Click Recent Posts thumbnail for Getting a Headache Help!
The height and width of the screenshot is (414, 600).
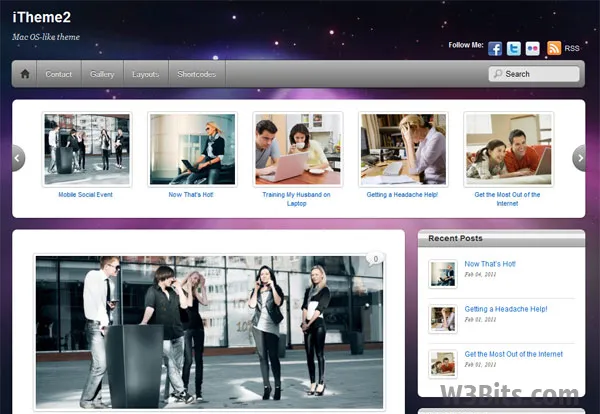click(443, 319)
